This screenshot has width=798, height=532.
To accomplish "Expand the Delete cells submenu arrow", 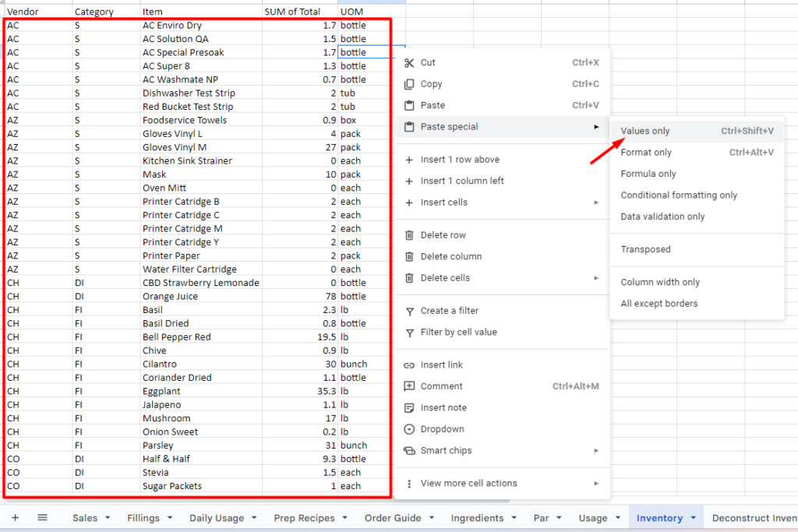I will pyautogui.click(x=596, y=278).
